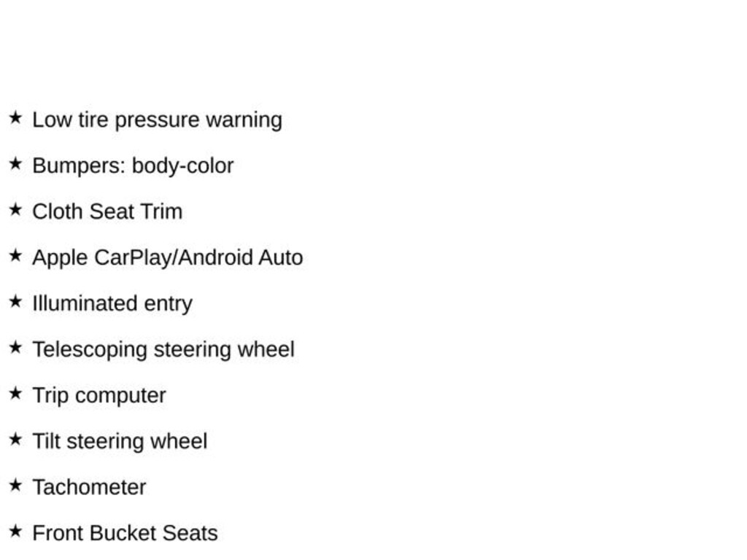Click the star beside Low tire pressure warning

coord(15,117)
